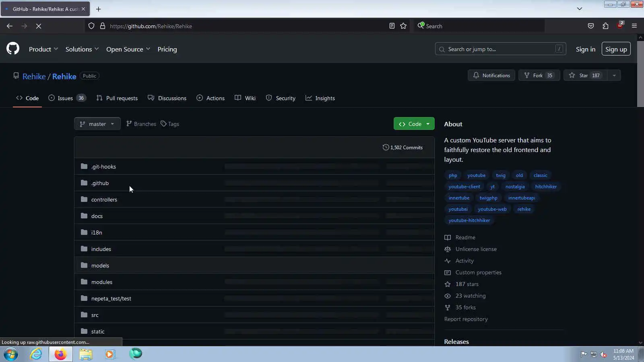Viewport: 644px width, 362px height.
Task: View all Branches
Action: click(x=141, y=124)
